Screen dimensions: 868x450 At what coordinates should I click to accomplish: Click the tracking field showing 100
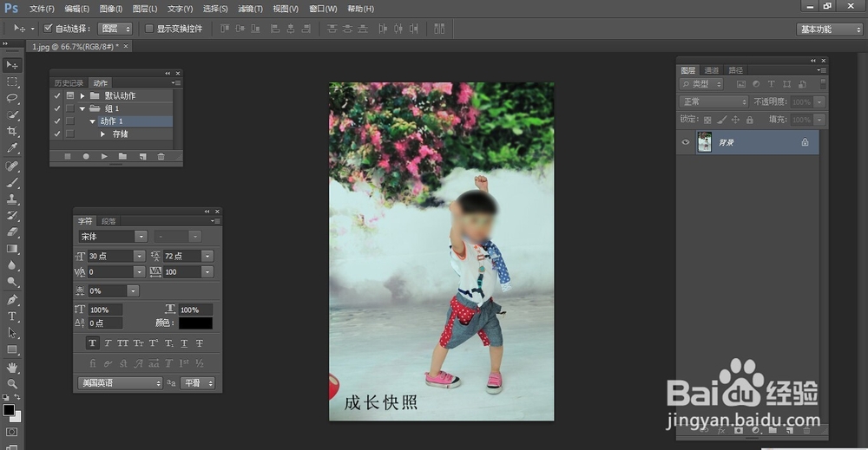(182, 272)
